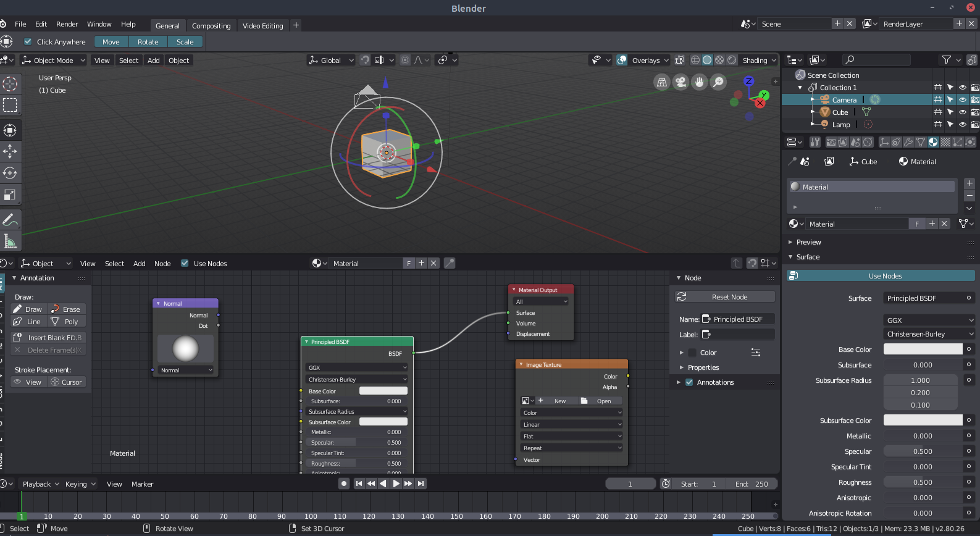The image size is (980, 536).
Task: Toggle the Annotations checkbox in Node panel
Action: (x=689, y=382)
